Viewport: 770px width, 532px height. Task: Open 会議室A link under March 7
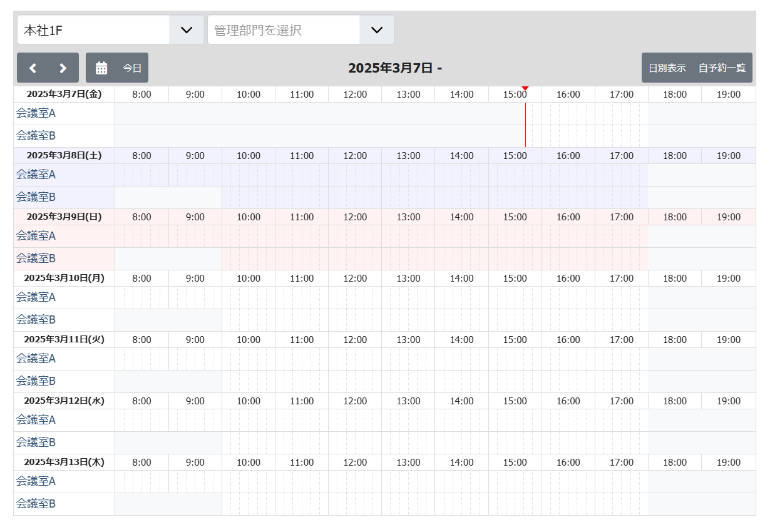(x=36, y=114)
